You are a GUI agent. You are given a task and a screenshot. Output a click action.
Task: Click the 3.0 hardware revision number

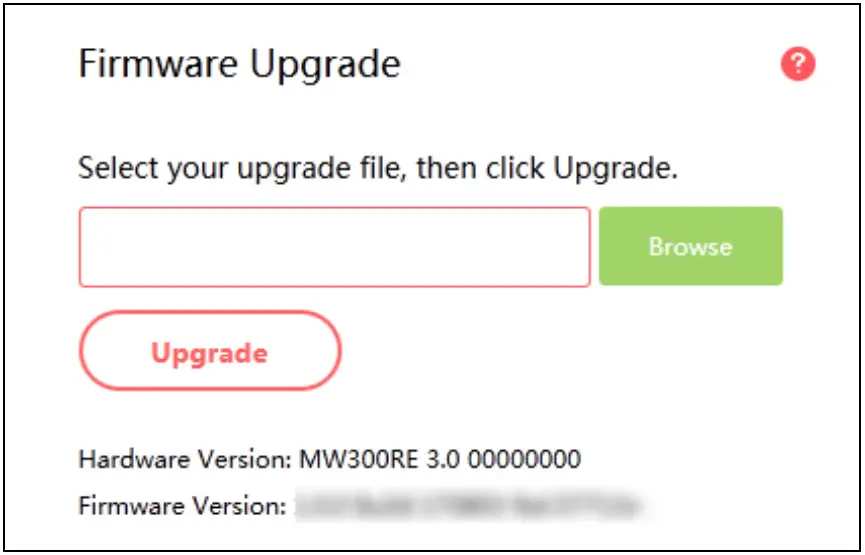[x=443, y=459]
